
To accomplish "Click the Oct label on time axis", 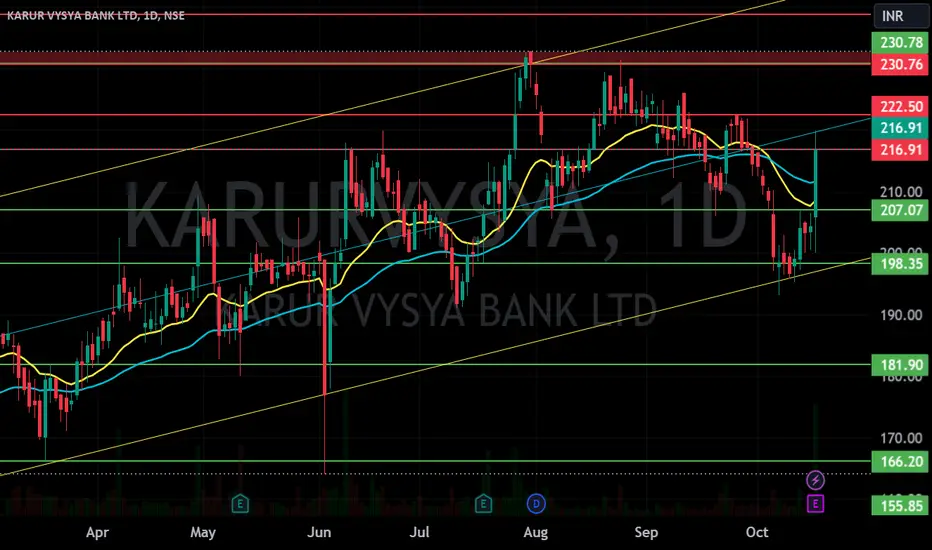I will 757,532.
